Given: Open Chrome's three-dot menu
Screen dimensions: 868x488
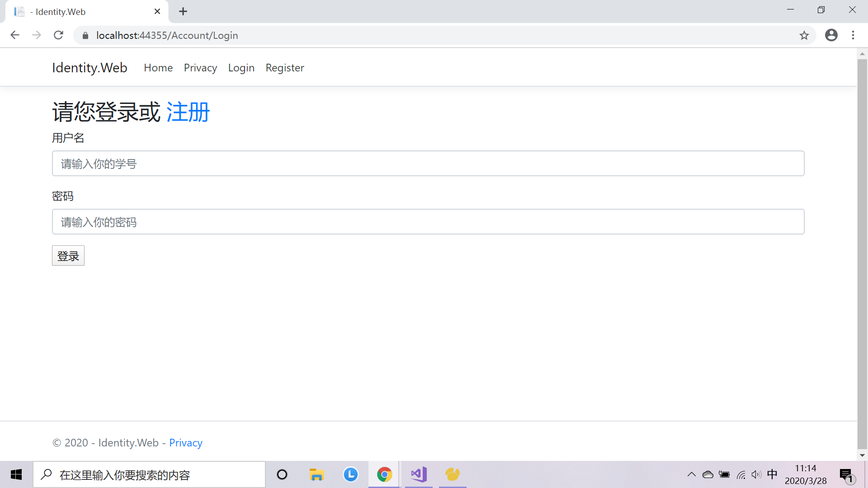Looking at the screenshot, I should point(853,35).
